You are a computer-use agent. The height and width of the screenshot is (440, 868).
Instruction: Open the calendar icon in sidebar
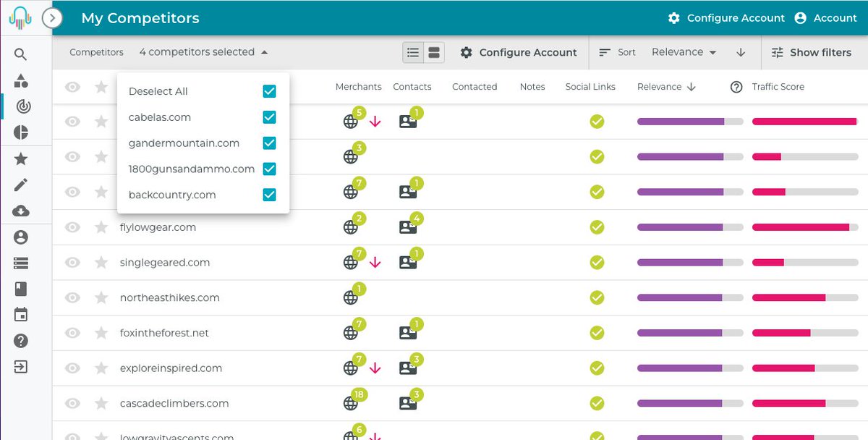point(21,315)
